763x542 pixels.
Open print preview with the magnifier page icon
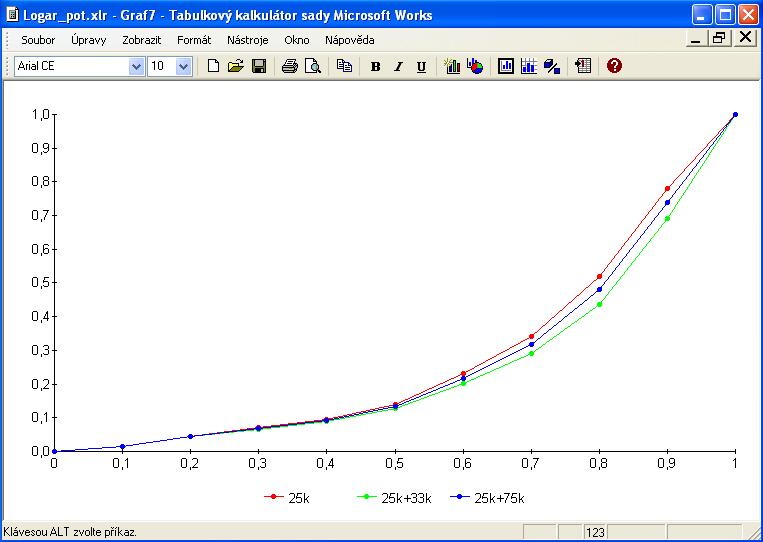click(313, 66)
